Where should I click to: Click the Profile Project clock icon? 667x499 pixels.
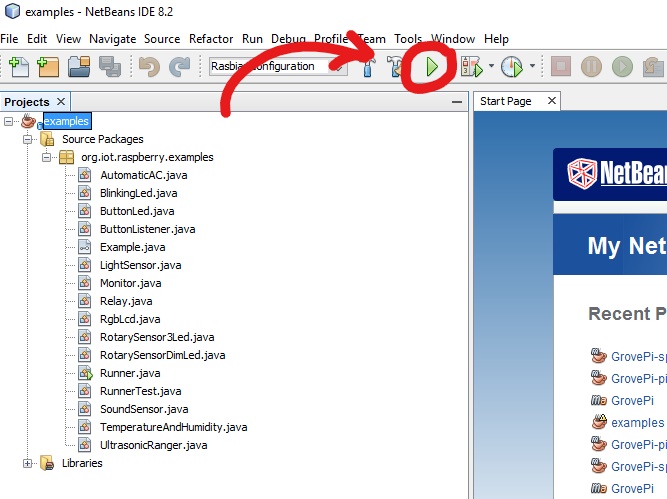point(512,67)
